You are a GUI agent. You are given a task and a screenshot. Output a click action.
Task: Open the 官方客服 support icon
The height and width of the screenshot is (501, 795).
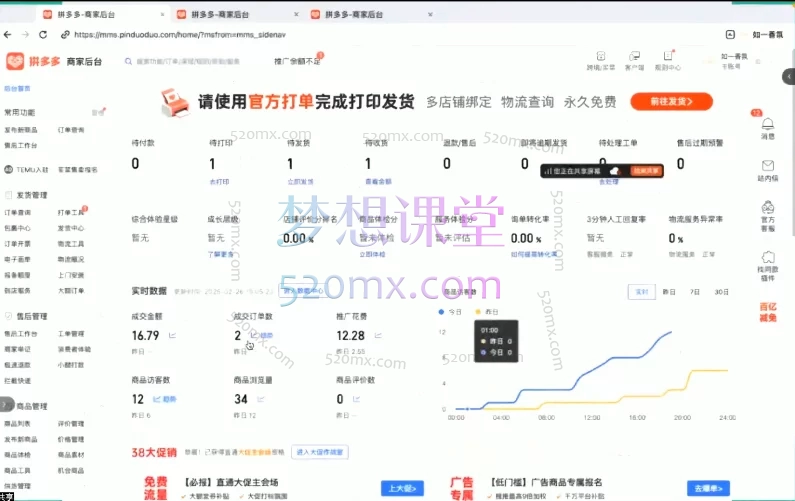point(768,207)
